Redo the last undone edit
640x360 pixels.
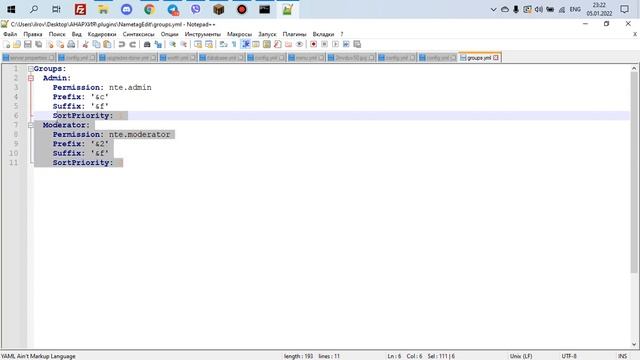coord(133,44)
